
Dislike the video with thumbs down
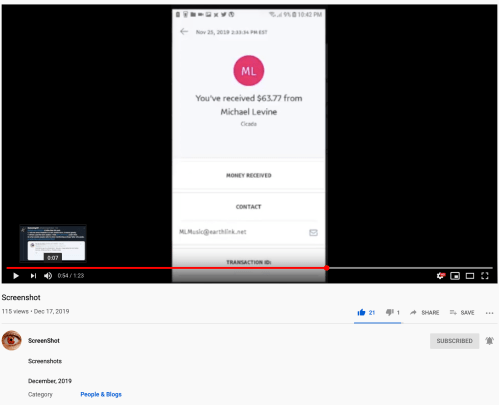389,312
